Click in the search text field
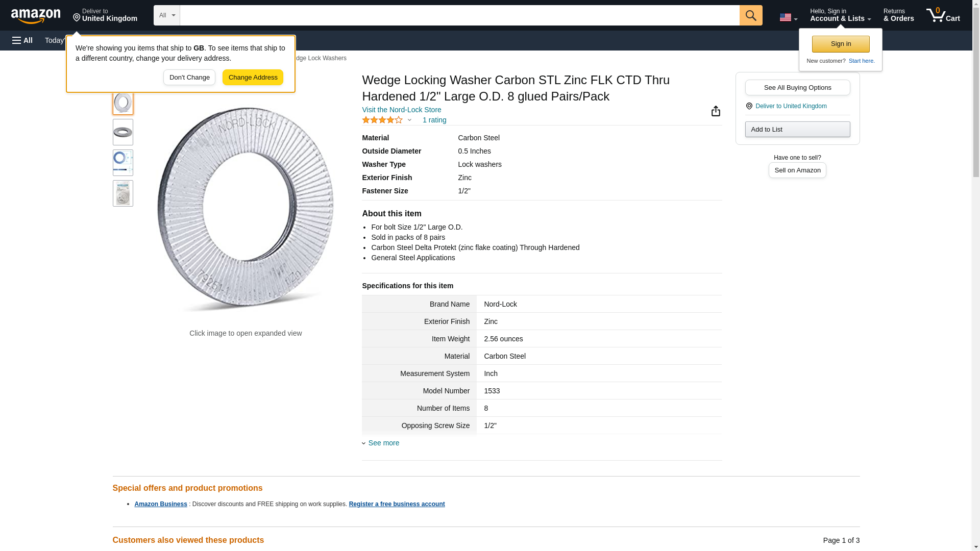This screenshot has height=551, width=980. click(459, 15)
